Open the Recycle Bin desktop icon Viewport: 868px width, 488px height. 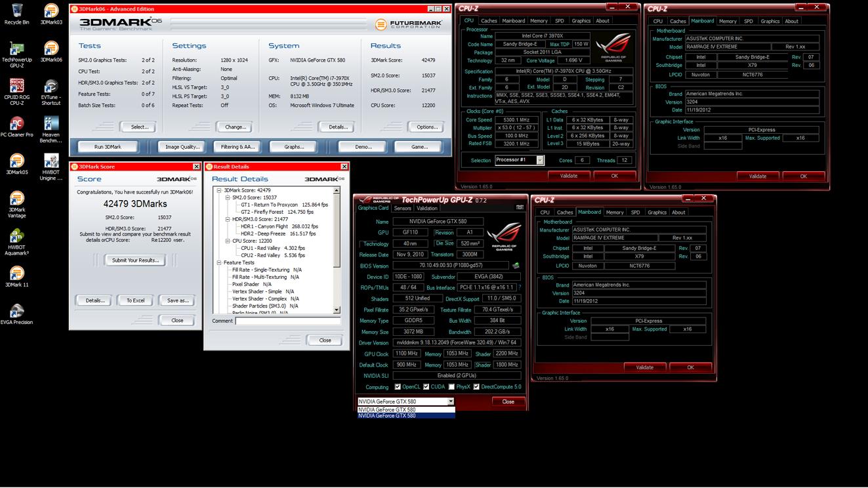16,14
